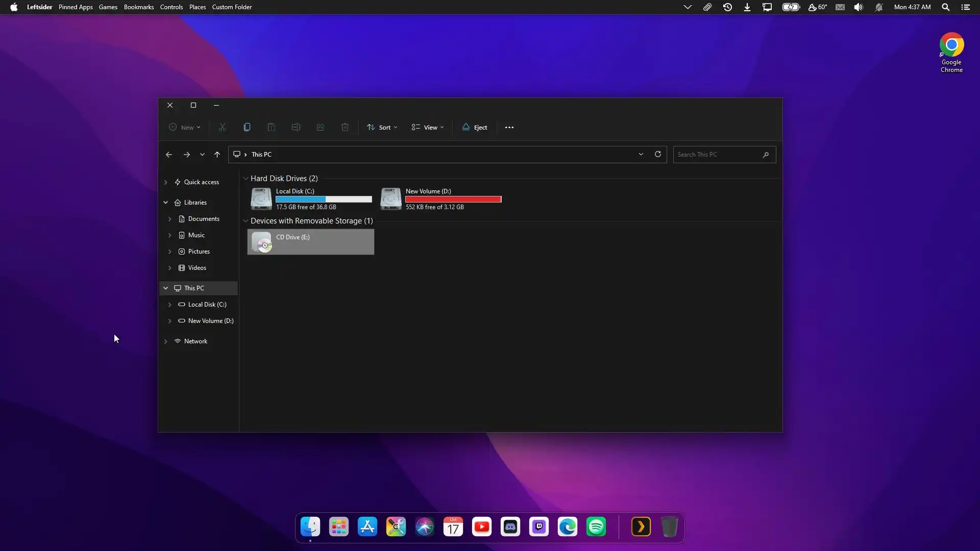The width and height of the screenshot is (980, 551).
Task: Open the Pinned Apps menu
Action: [76, 7]
